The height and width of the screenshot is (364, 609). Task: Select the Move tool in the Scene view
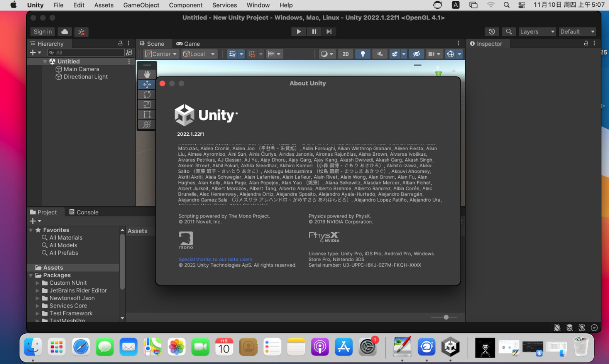point(147,84)
